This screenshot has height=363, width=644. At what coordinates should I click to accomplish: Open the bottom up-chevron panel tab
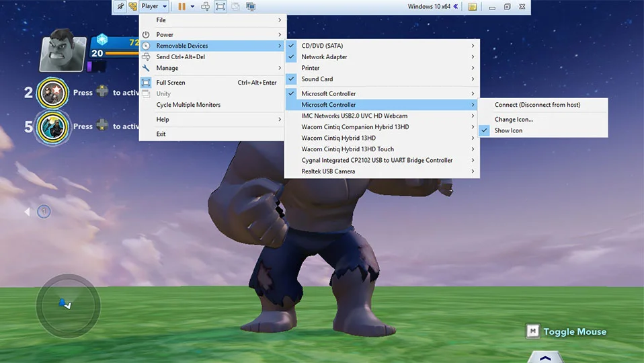545,357
